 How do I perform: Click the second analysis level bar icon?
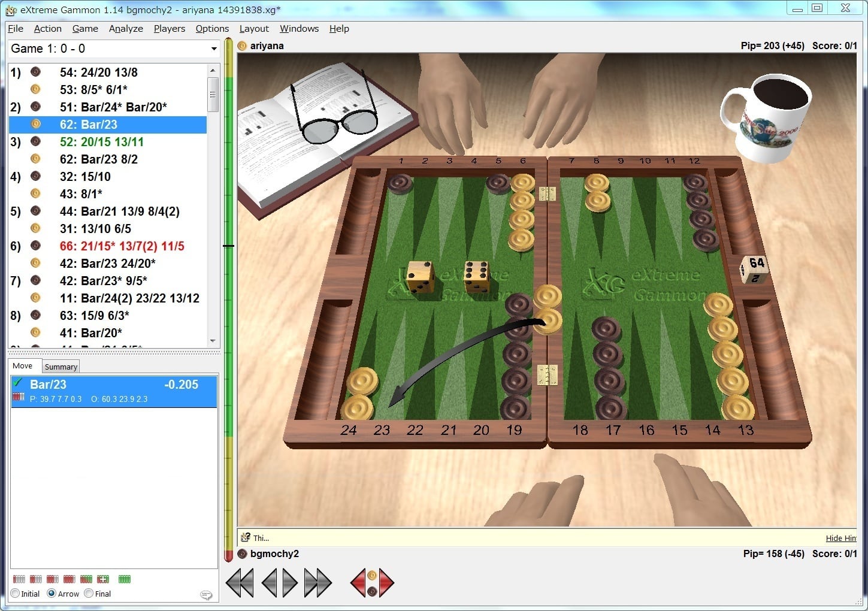pos(36,579)
